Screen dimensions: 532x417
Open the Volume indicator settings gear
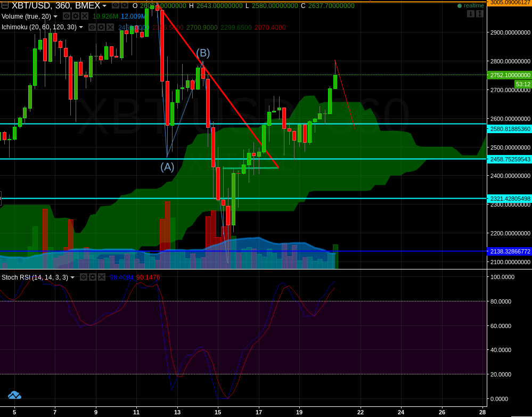point(76,17)
